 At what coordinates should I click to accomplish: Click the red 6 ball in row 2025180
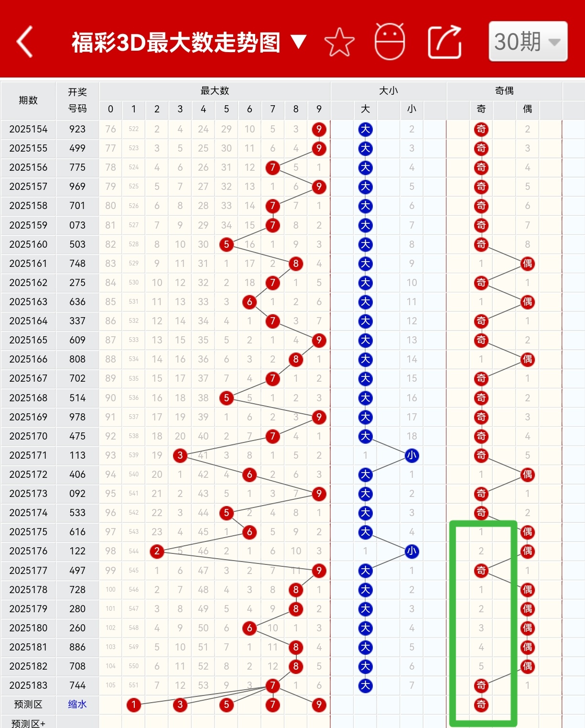[x=249, y=628]
